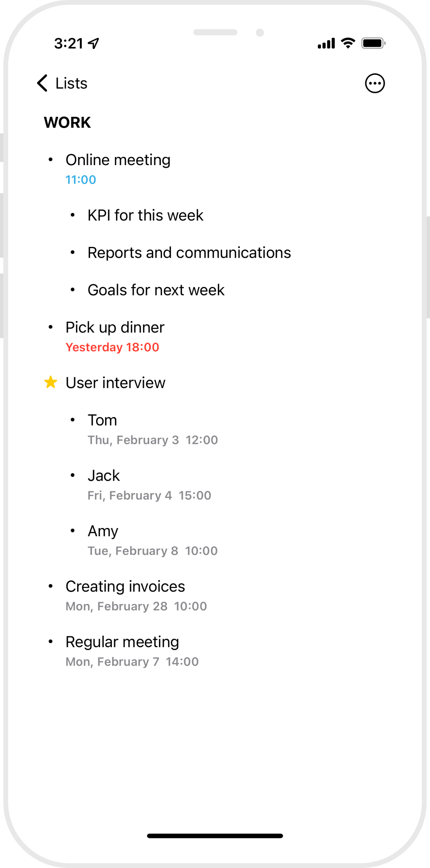Tap the 11:00 reminder time
Screen dimensions: 430x868
81,180
